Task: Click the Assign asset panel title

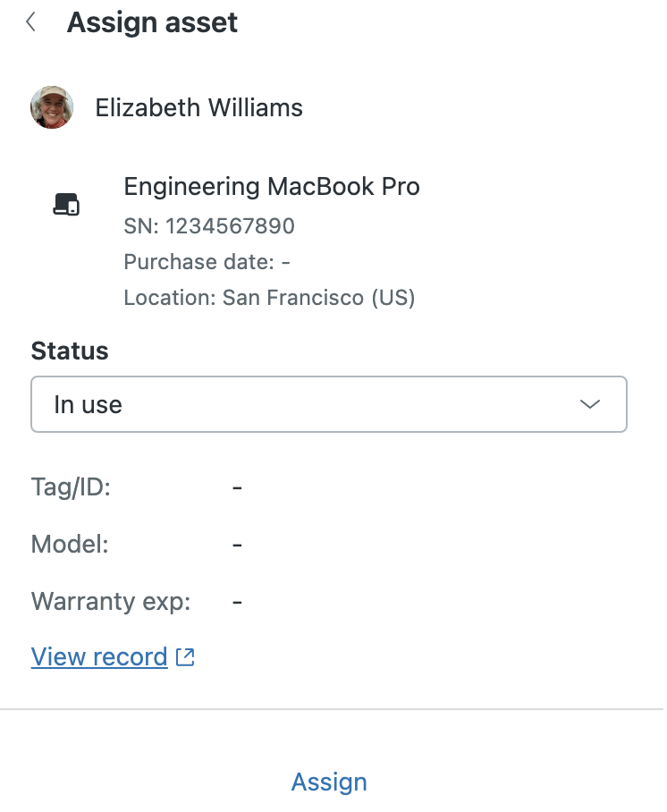Action: pos(152,22)
